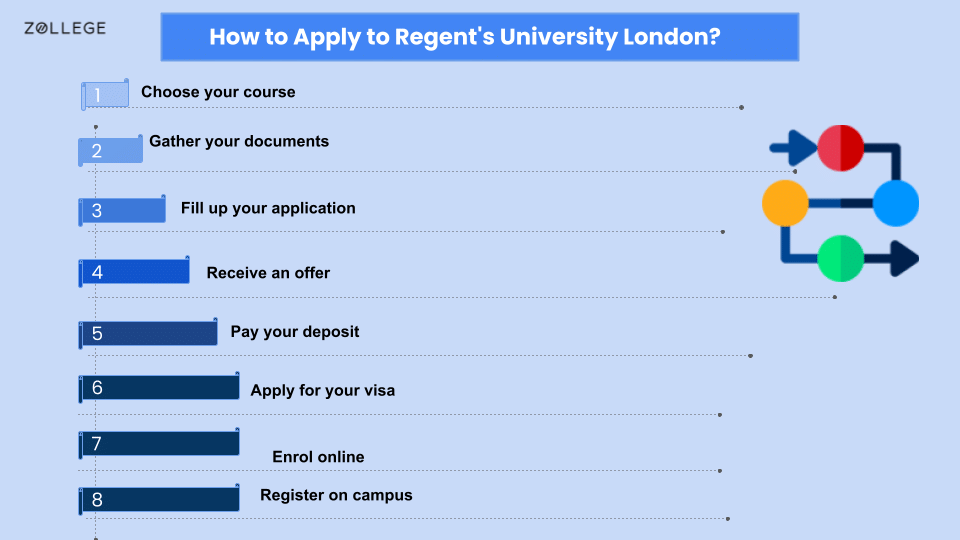Select the step 3 number banner
Viewport: 960px width, 540px height.
(122, 211)
